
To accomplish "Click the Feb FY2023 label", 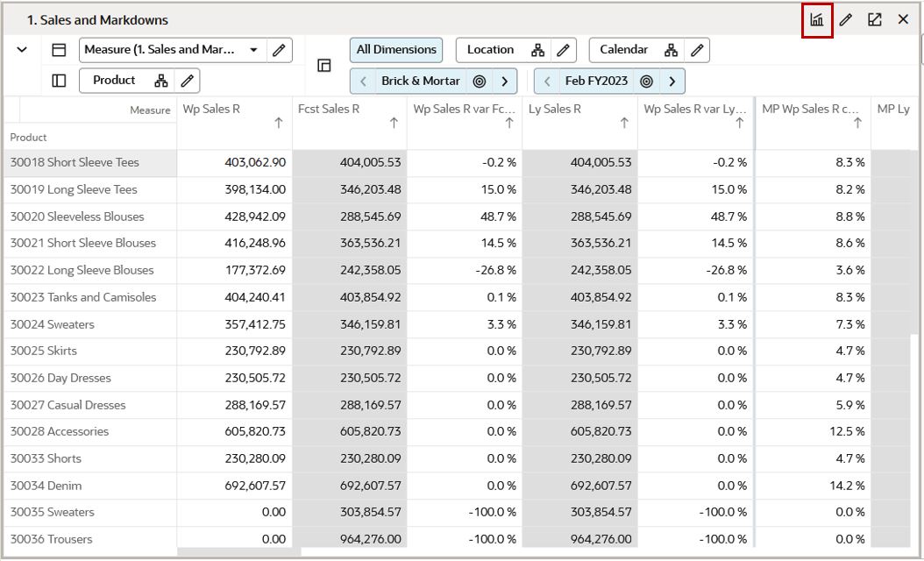I will pyautogui.click(x=596, y=81).
